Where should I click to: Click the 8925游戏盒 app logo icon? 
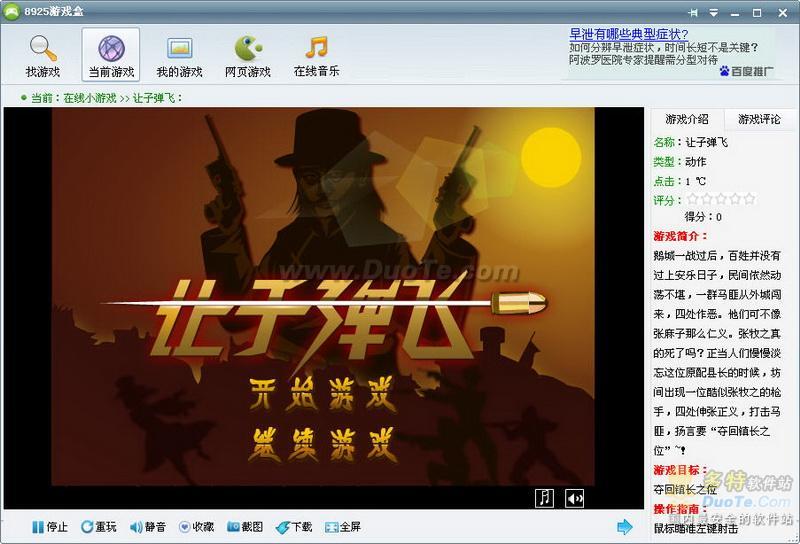coord(11,11)
